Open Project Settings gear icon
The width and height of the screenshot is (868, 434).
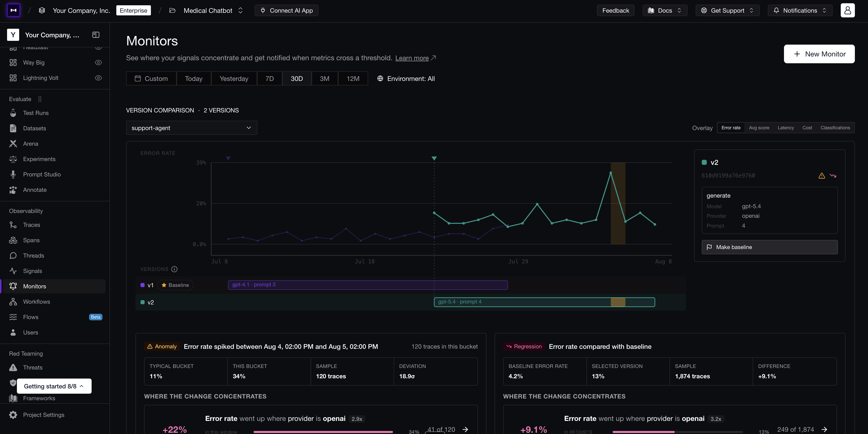coord(13,415)
